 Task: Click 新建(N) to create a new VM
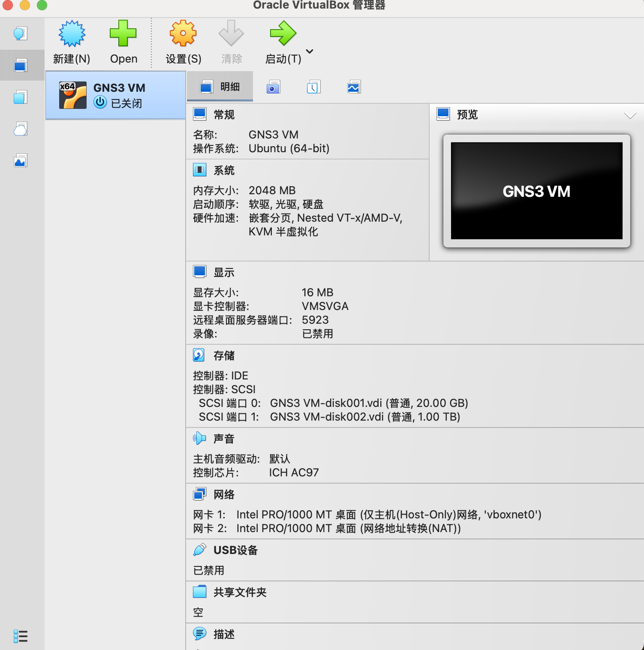point(72,42)
